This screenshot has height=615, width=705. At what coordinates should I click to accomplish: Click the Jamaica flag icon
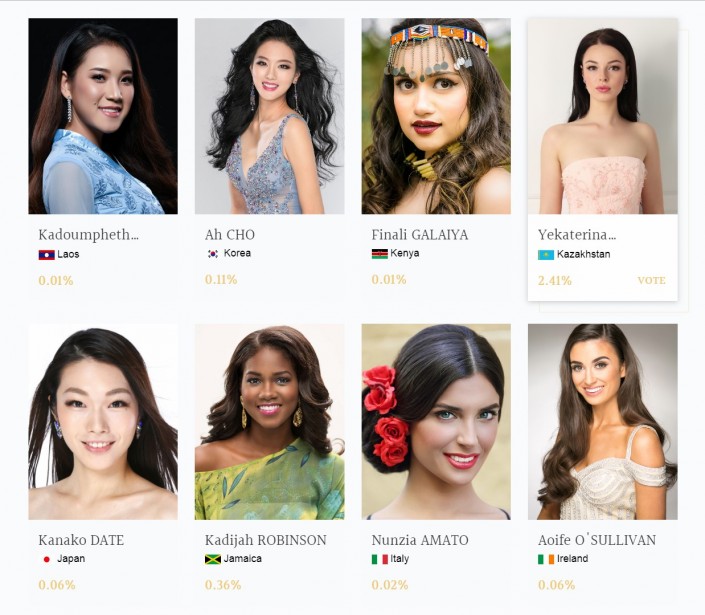point(213,559)
